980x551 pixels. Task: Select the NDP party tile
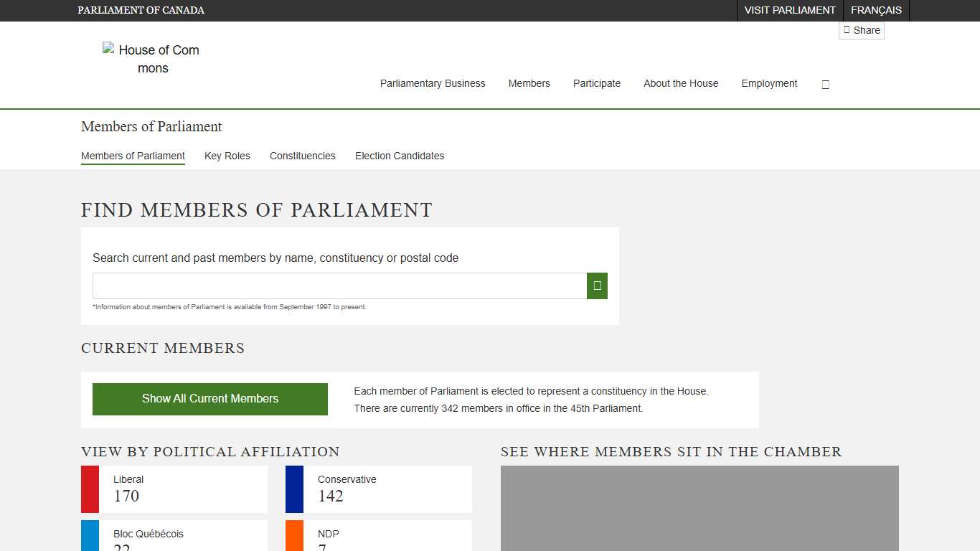pyautogui.click(x=378, y=539)
